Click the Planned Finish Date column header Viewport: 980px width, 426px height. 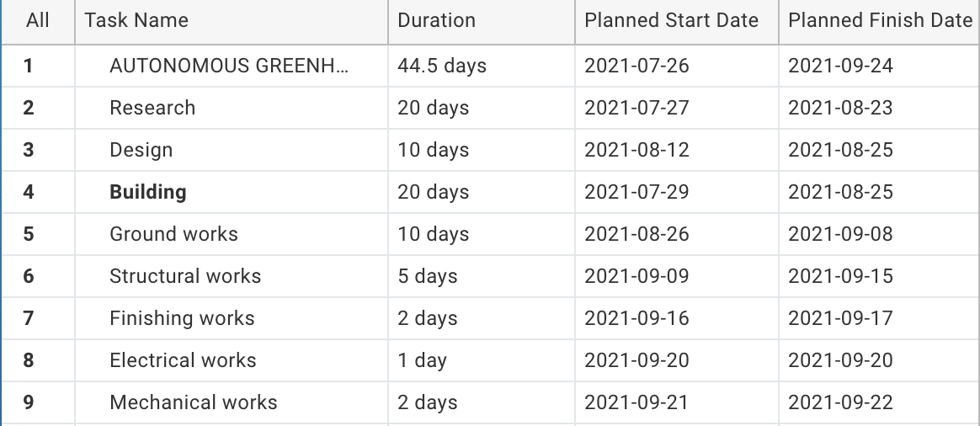[880, 21]
